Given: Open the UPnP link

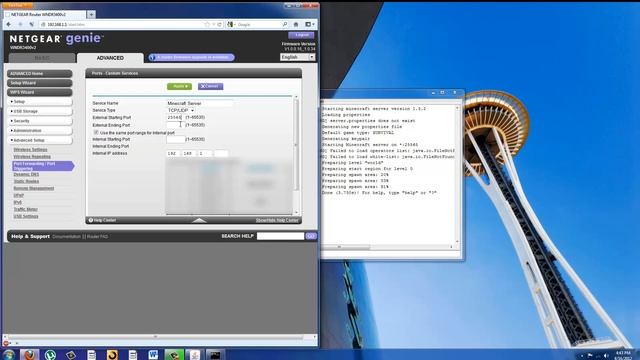Looking at the screenshot, I should tap(18, 195).
